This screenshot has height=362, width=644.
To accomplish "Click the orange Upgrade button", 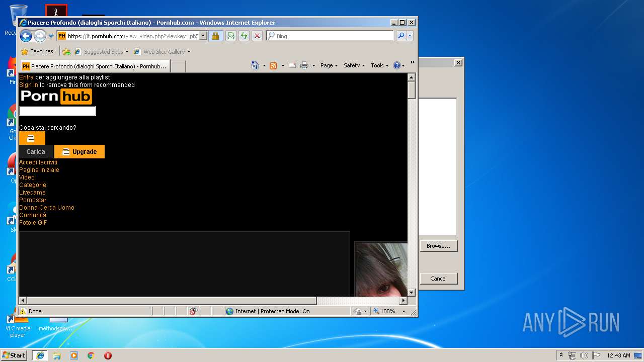I will (79, 151).
